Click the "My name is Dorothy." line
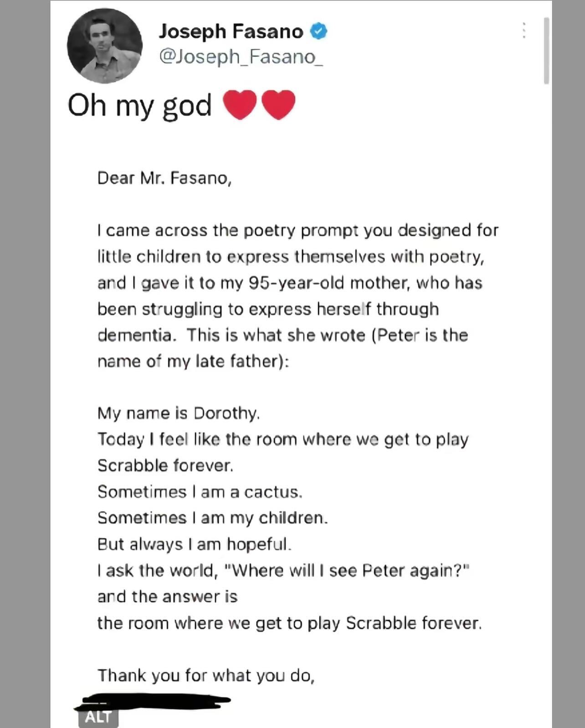 [x=178, y=413]
